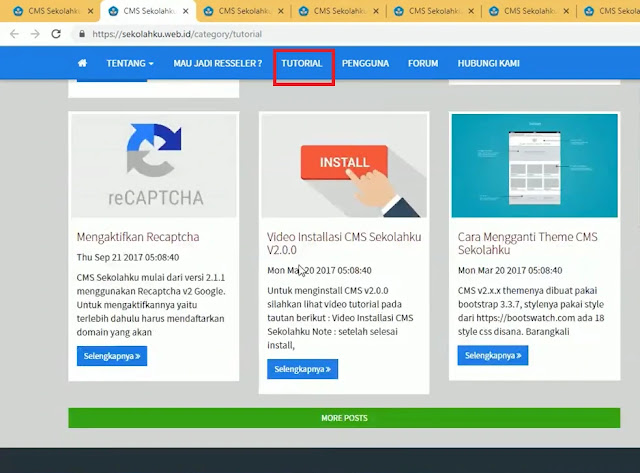Click the lock icon in address bar
The width and height of the screenshot is (640, 473).
(x=82, y=34)
